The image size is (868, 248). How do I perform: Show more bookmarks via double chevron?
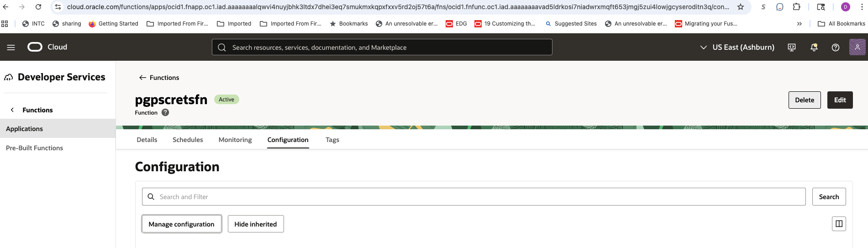pyautogui.click(x=799, y=24)
